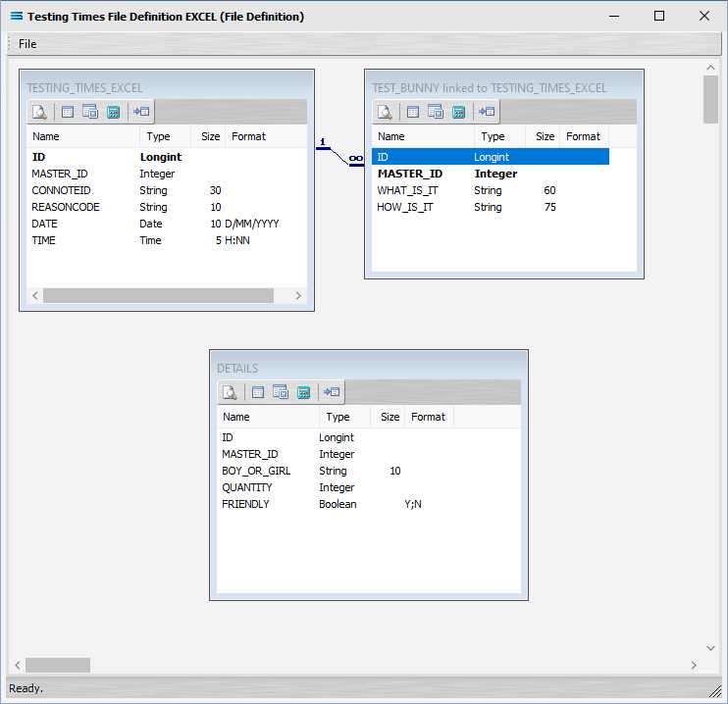728x704 pixels.
Task: Click H:NN format value
Action: 237,240
